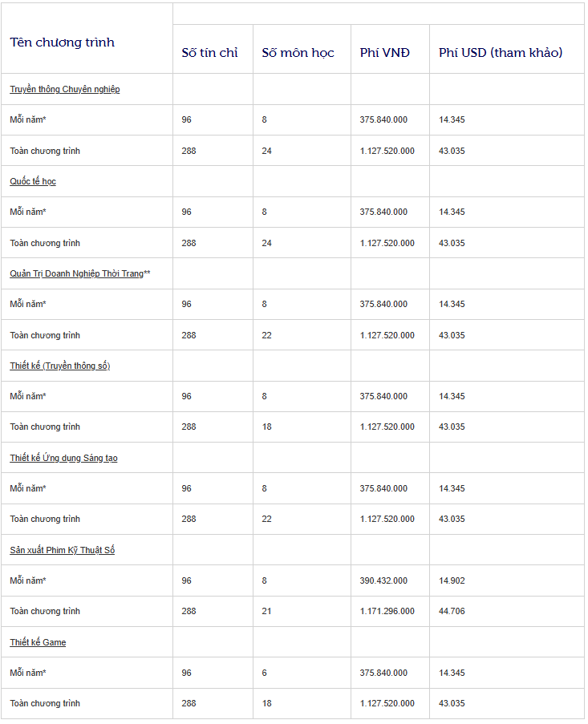Select the 390.432.000 VNĐ fee cell
The image size is (588, 724).
383,580
